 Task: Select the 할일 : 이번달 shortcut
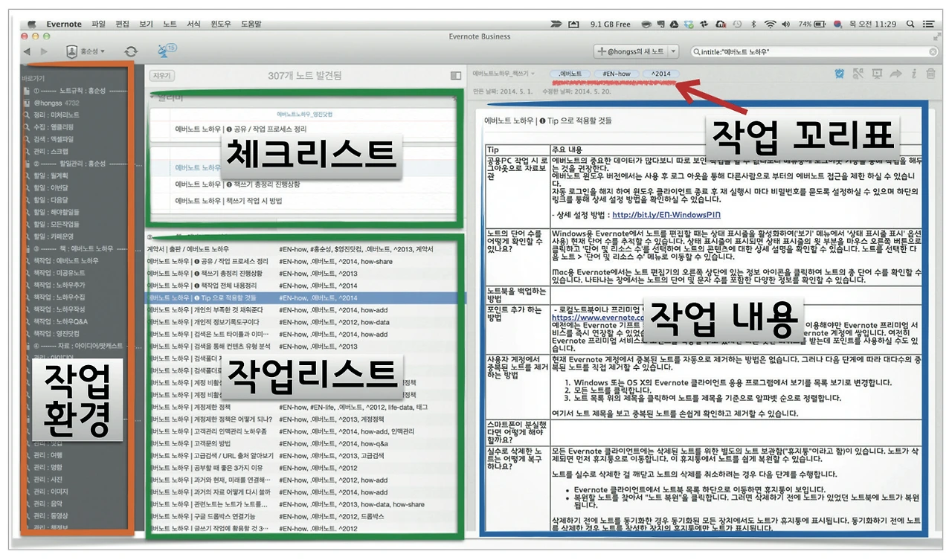(51, 187)
